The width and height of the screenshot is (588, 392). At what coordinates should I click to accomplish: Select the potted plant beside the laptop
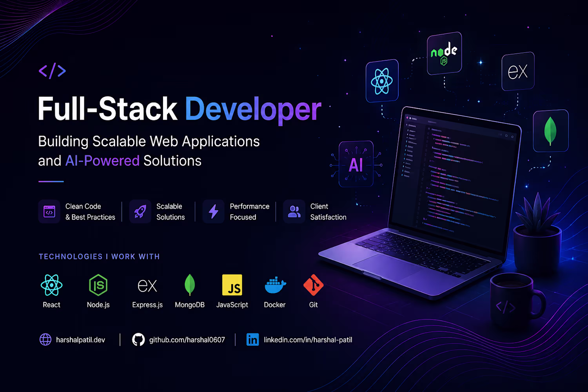tap(537, 233)
